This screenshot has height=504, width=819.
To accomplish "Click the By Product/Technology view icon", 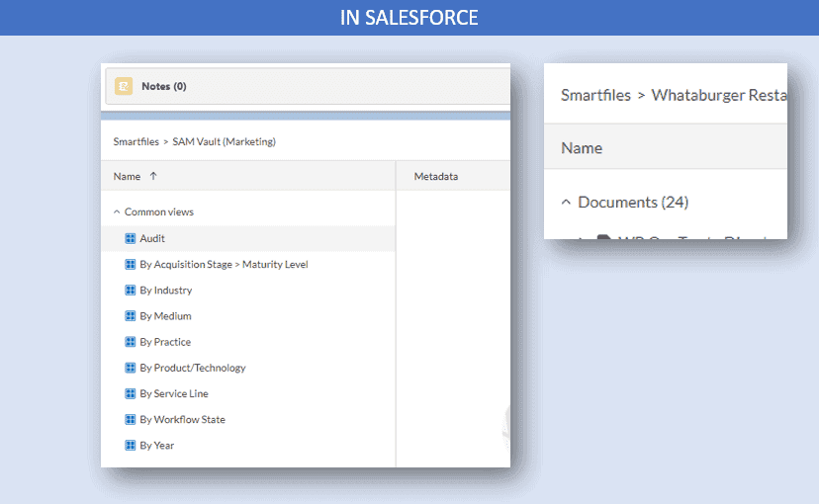I will (130, 368).
